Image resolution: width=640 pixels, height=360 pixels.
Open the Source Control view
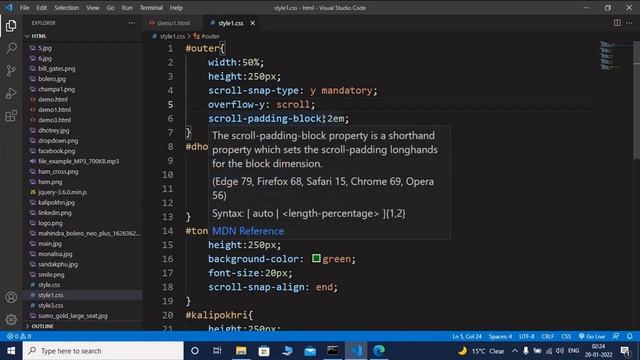(11, 71)
